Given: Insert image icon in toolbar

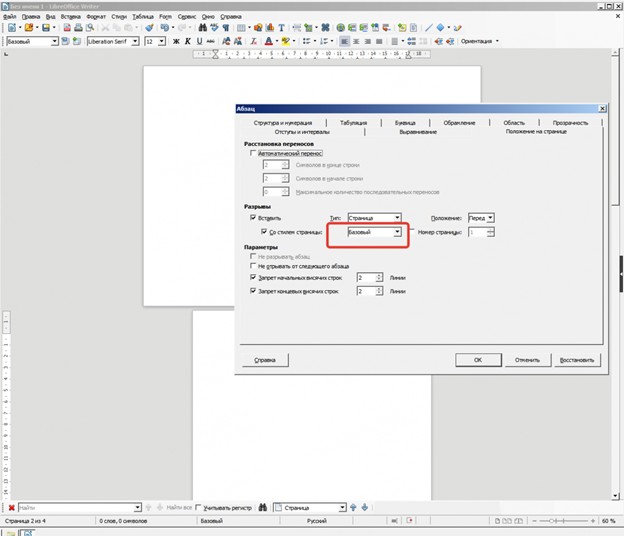Looking at the screenshot, I should [x=258, y=27].
